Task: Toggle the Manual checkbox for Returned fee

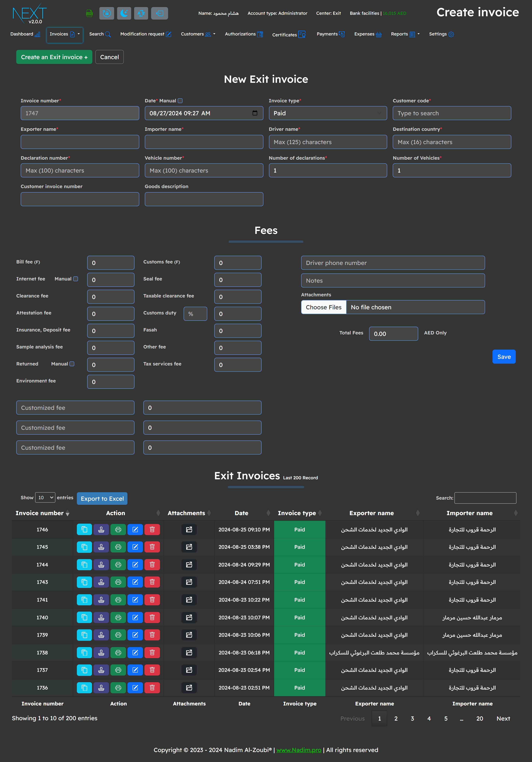Action: click(x=72, y=363)
